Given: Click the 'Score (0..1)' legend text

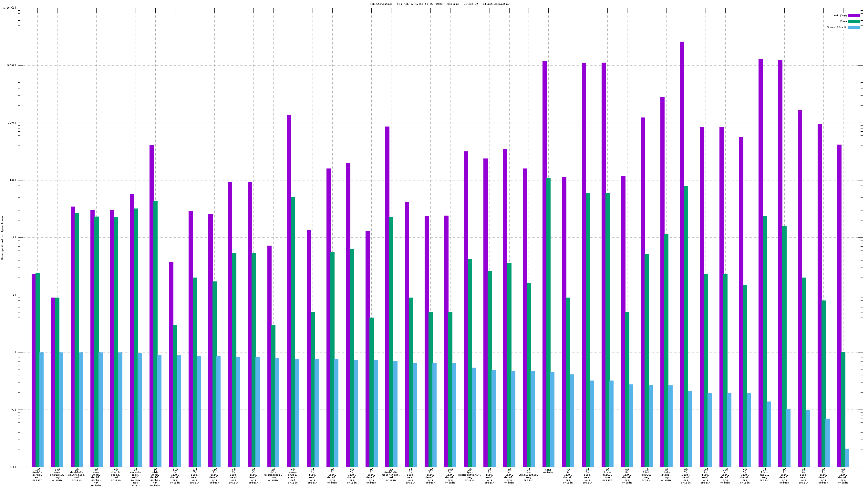Looking at the screenshot, I should (836, 27).
